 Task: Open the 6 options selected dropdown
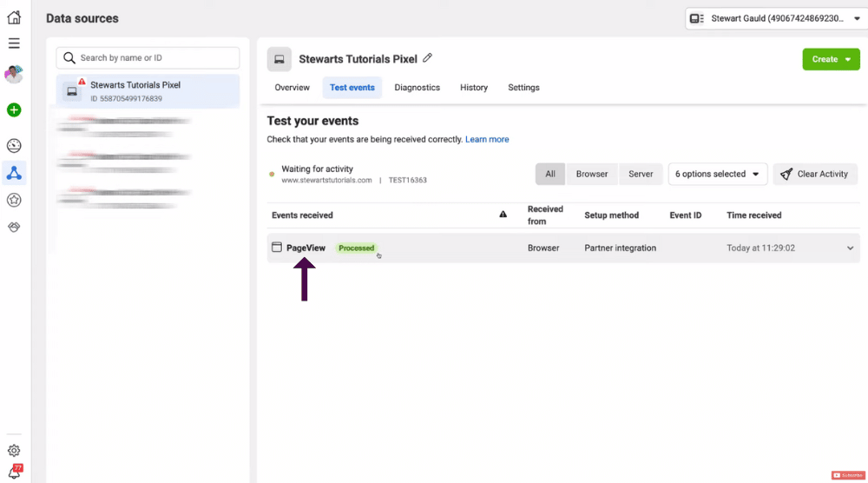(x=718, y=174)
